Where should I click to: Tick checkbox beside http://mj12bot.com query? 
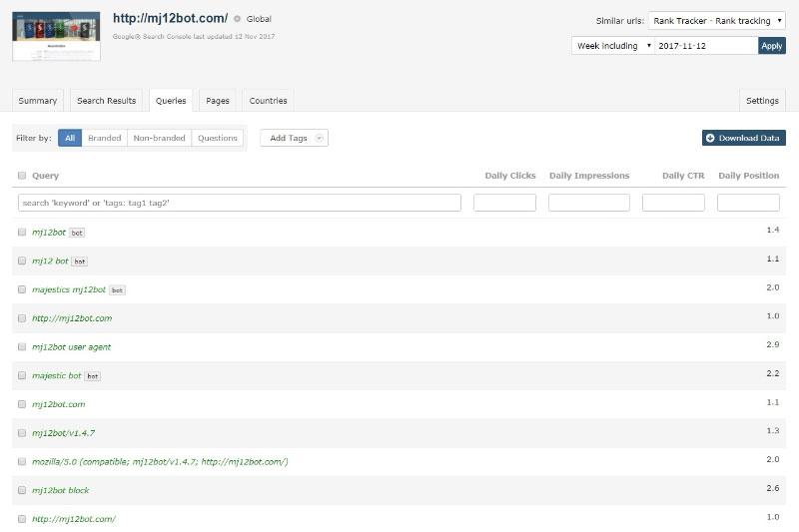click(22, 318)
